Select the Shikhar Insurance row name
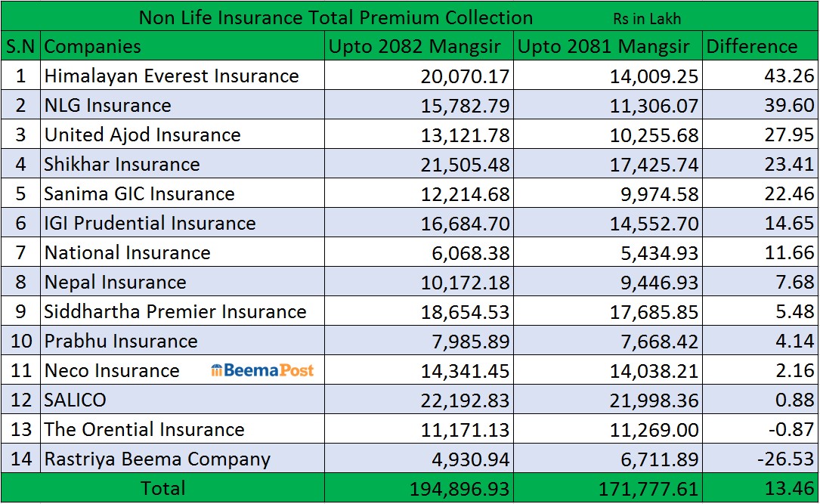Image resolution: width=820 pixels, height=504 pixels. tap(122, 164)
